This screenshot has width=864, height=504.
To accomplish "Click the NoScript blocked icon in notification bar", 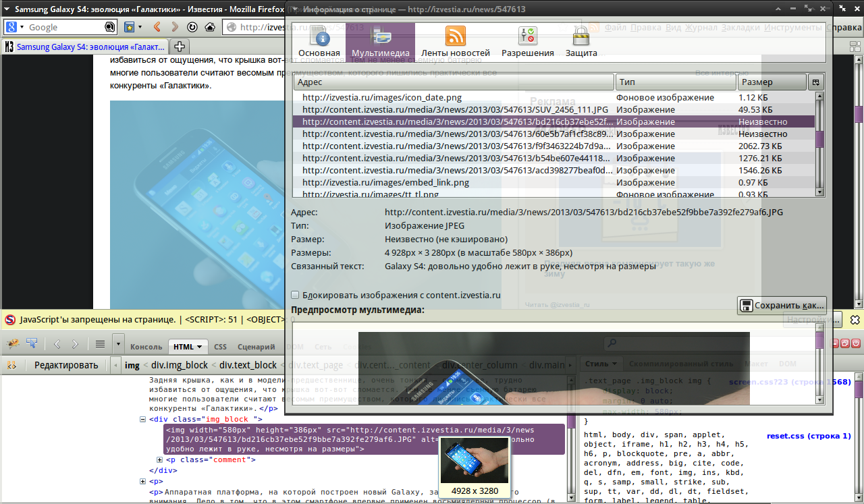I will click(10, 319).
